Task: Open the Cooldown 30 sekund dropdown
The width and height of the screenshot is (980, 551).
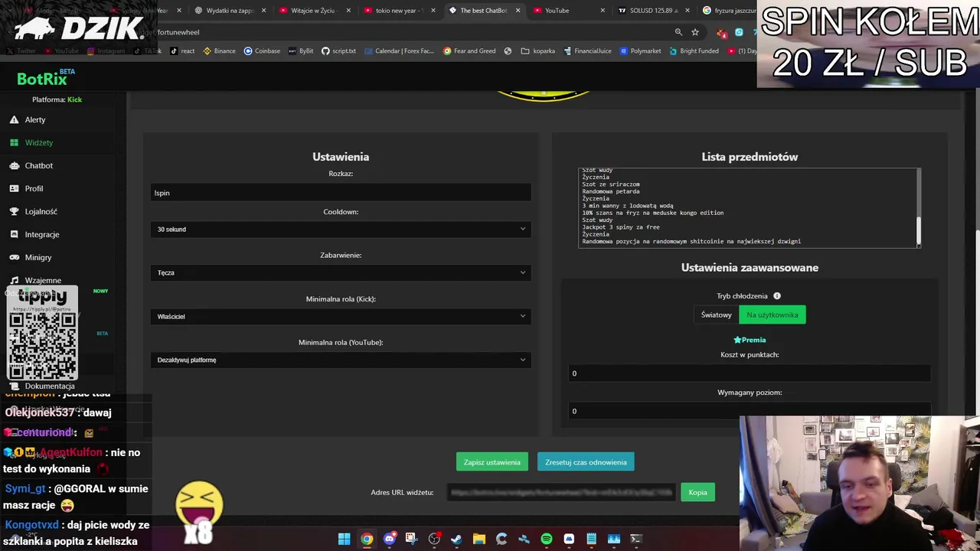Action: [x=341, y=229]
